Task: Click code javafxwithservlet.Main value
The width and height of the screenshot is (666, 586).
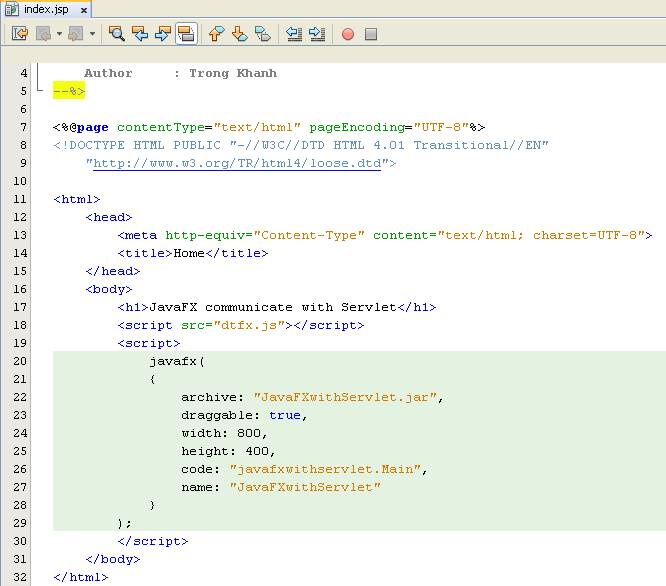Action: 325,469
